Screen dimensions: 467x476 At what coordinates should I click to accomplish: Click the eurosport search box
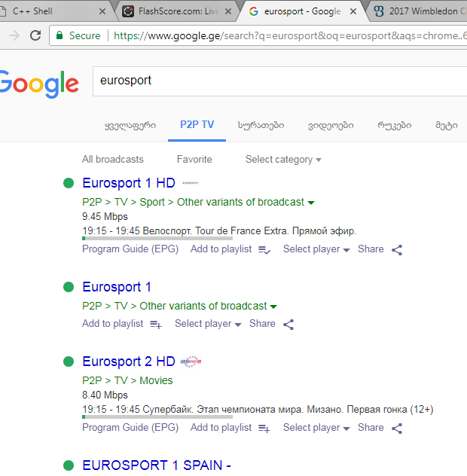(x=279, y=81)
